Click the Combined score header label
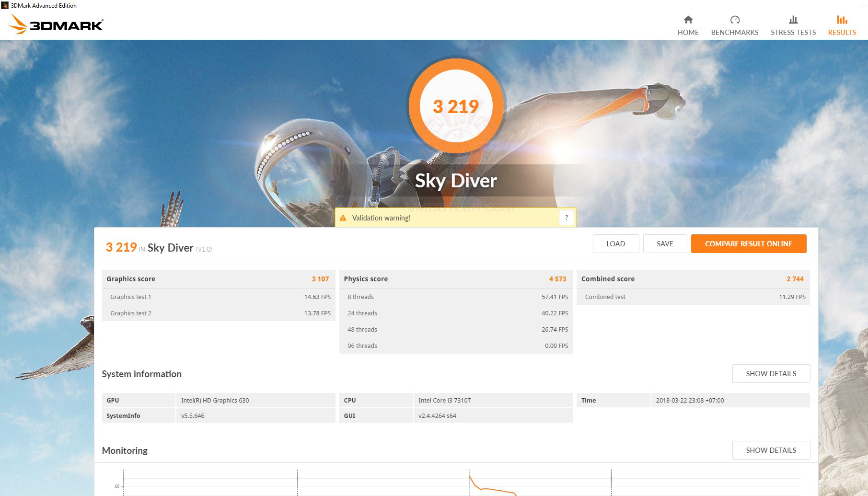 point(608,279)
